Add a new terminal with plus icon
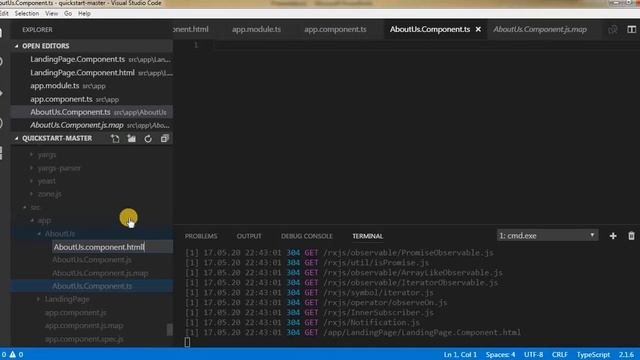 [613, 236]
